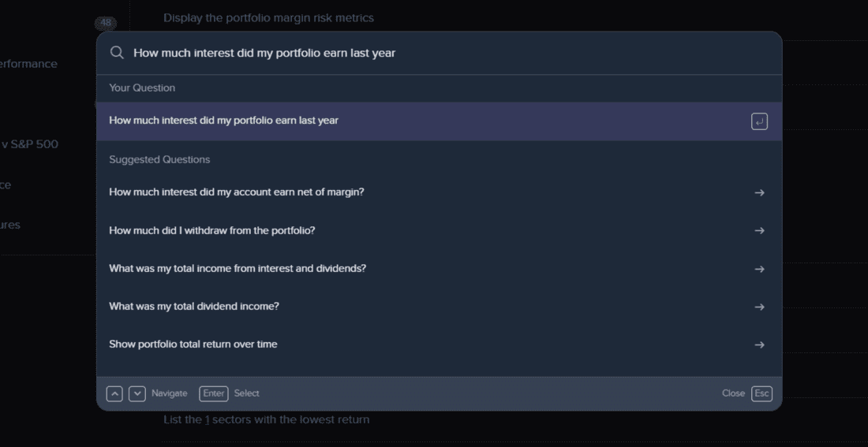Click into the question search field
Image resolution: width=868 pixels, height=447 pixels.
[442, 53]
